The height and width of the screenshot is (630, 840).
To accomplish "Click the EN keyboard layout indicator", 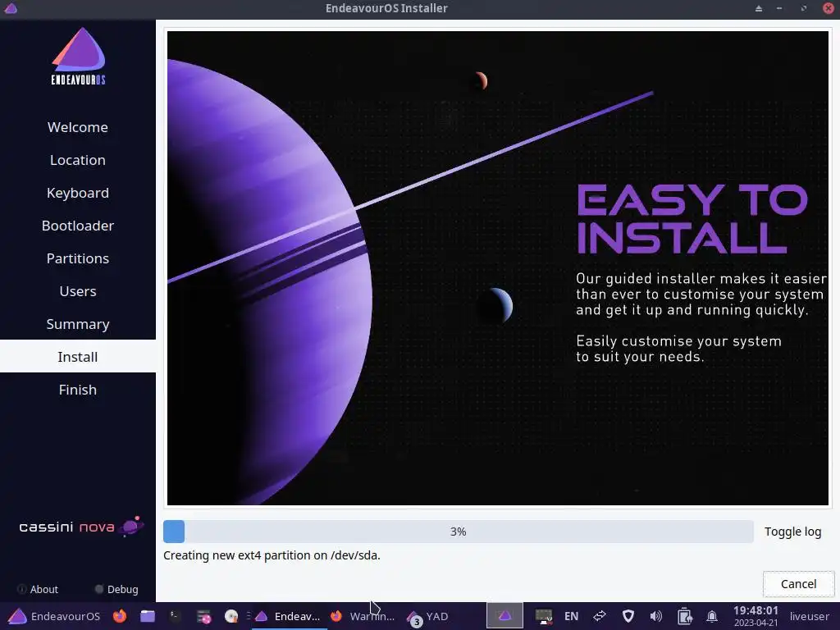I will coord(571,616).
